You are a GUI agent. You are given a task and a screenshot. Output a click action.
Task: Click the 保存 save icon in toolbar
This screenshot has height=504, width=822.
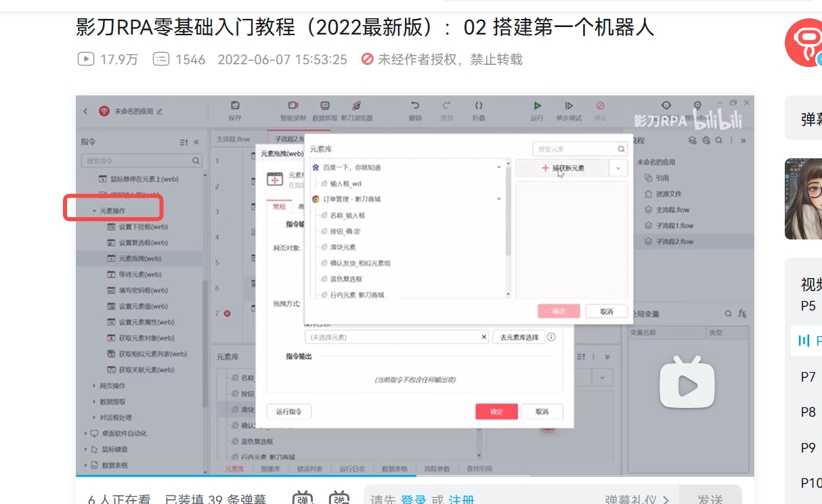235,106
